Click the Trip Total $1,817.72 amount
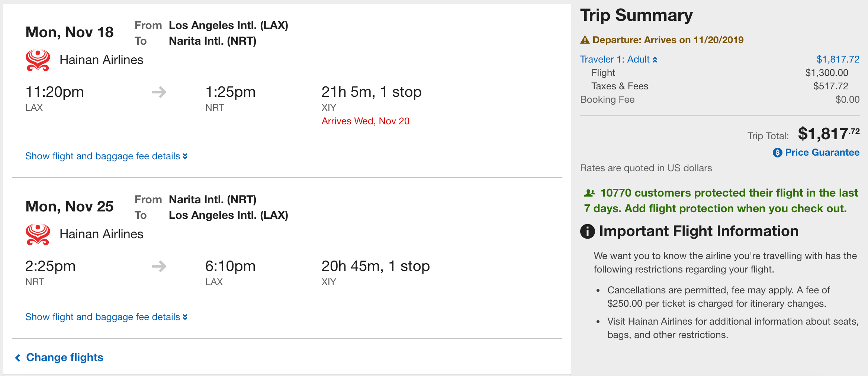This screenshot has height=376, width=868. (x=829, y=134)
